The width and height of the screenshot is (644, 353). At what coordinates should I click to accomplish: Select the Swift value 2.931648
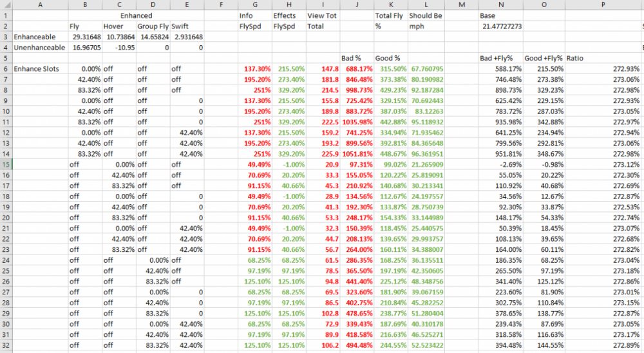187,37
